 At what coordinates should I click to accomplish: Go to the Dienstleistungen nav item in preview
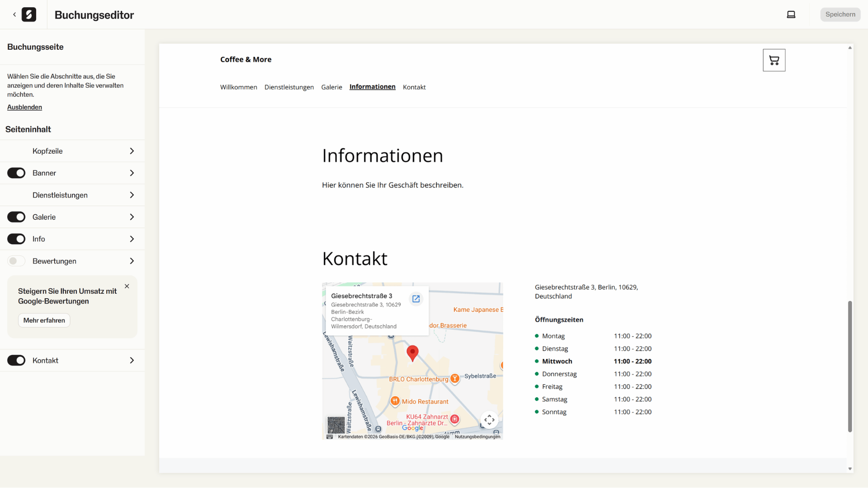point(289,87)
